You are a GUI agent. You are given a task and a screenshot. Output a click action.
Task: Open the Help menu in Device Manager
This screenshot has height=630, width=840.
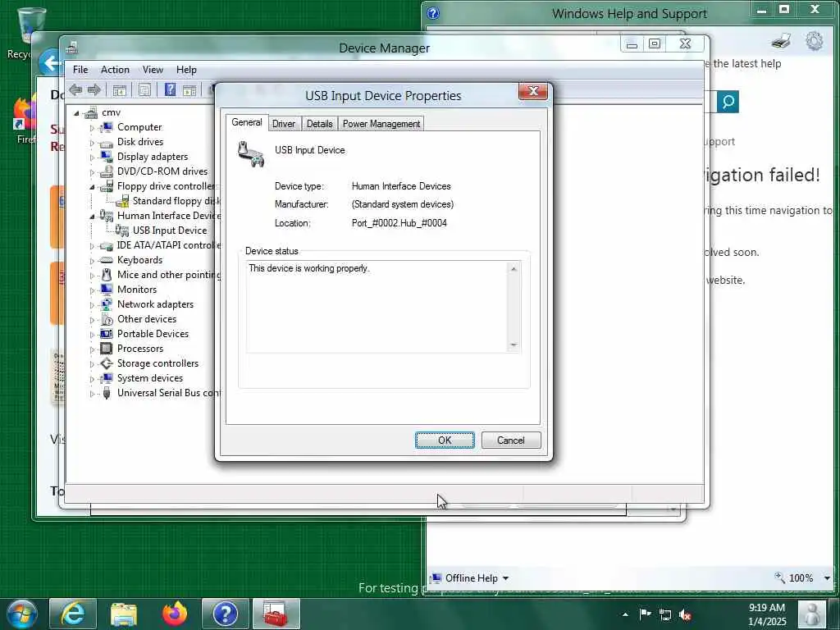[x=186, y=70]
